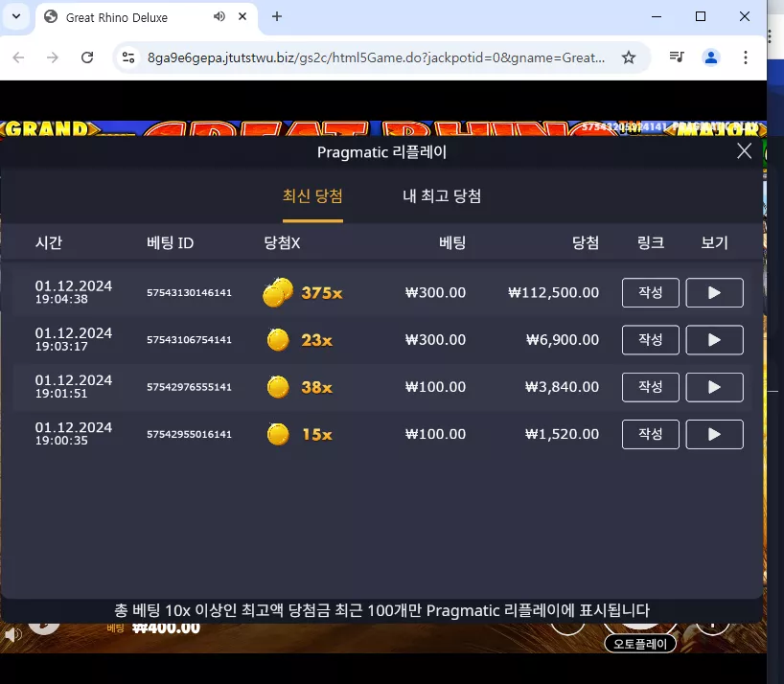Viewport: 784px width, 684px height.
Task: Click the coin icon beside 38x
Action: (x=278, y=387)
